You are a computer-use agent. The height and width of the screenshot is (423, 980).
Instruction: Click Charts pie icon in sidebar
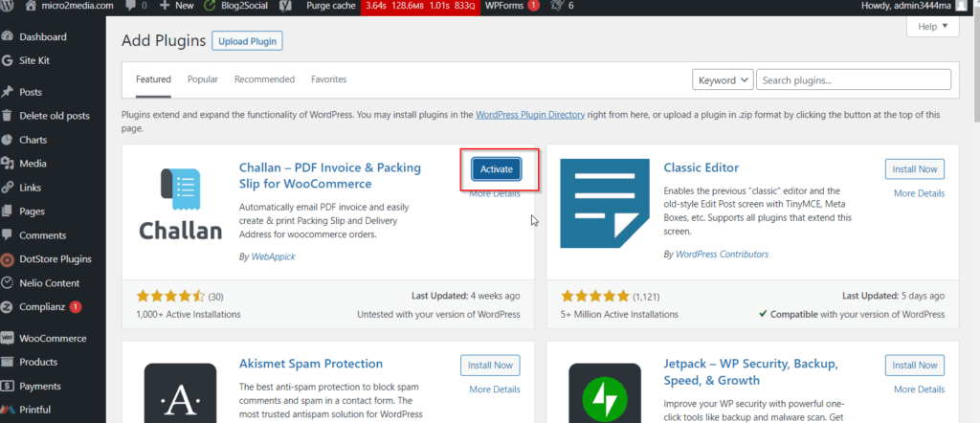[x=8, y=140]
